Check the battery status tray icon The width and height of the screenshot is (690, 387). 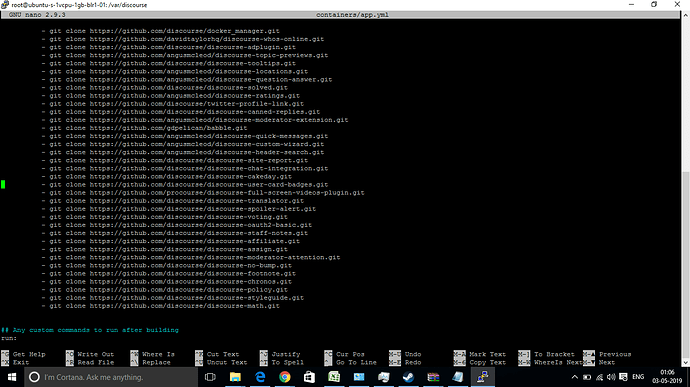click(x=587, y=377)
